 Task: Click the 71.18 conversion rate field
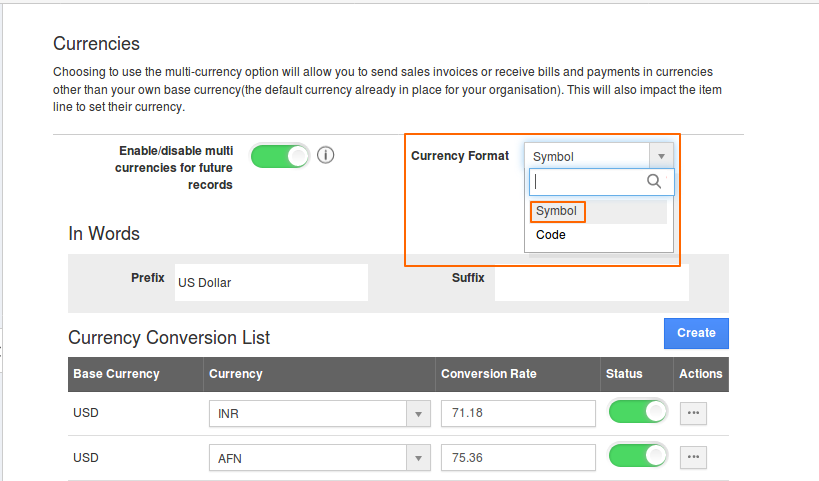click(x=519, y=413)
